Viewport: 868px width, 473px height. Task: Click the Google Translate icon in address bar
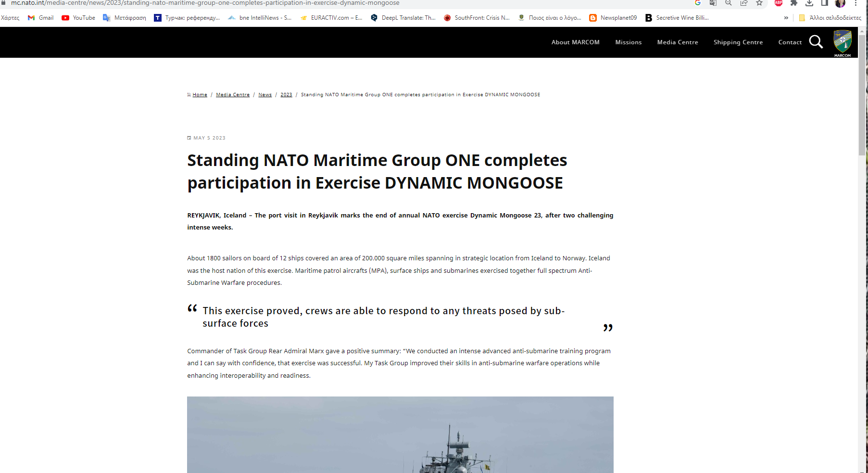[713, 3]
